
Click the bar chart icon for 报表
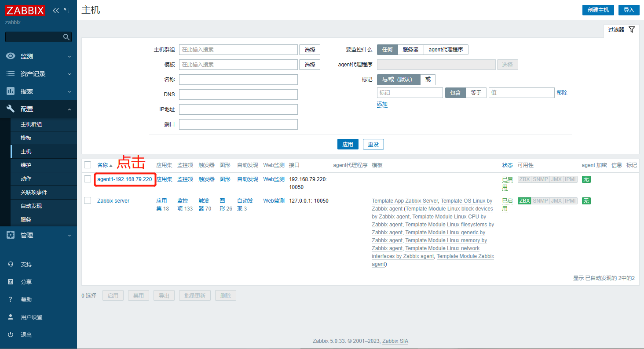tap(11, 91)
